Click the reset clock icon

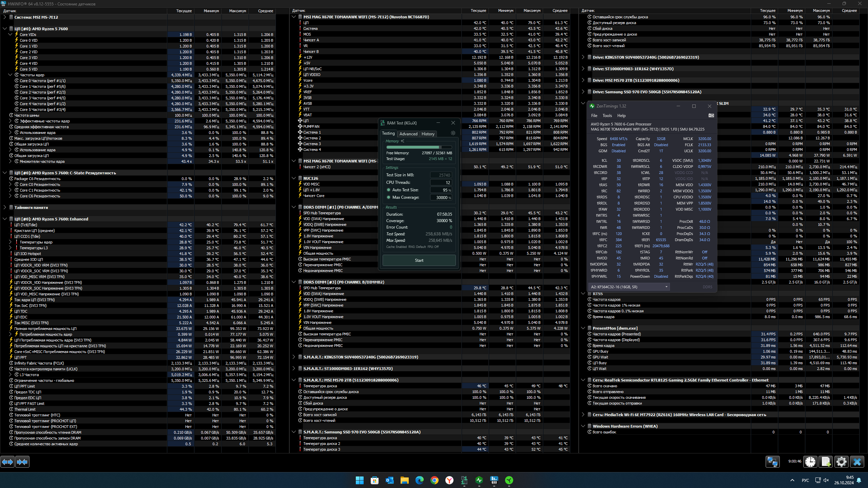(x=810, y=462)
